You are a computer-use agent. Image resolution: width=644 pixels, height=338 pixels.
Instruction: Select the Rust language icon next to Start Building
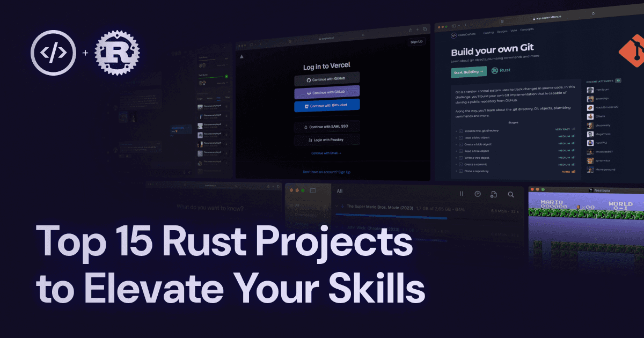point(495,70)
